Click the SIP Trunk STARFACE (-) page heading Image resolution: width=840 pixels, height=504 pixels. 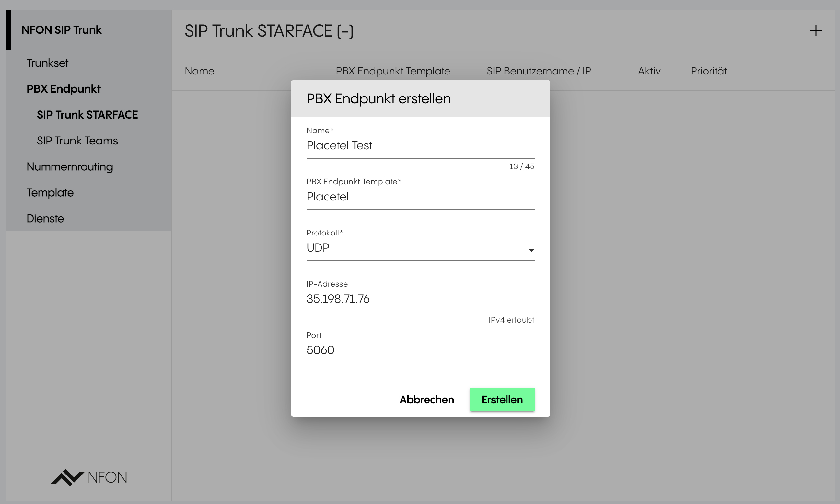click(269, 31)
